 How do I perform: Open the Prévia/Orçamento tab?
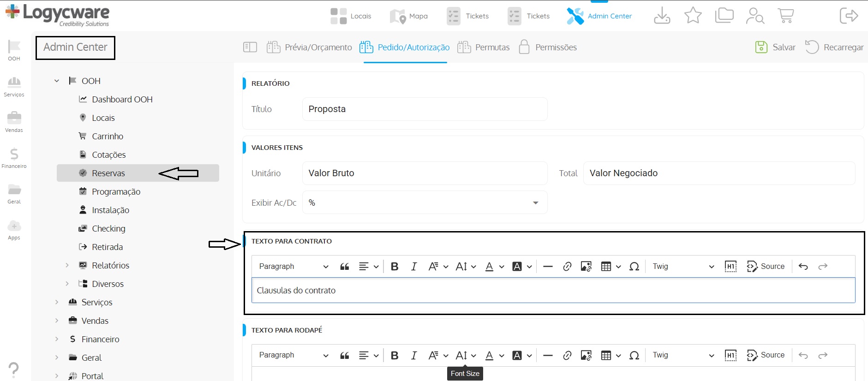click(x=309, y=47)
